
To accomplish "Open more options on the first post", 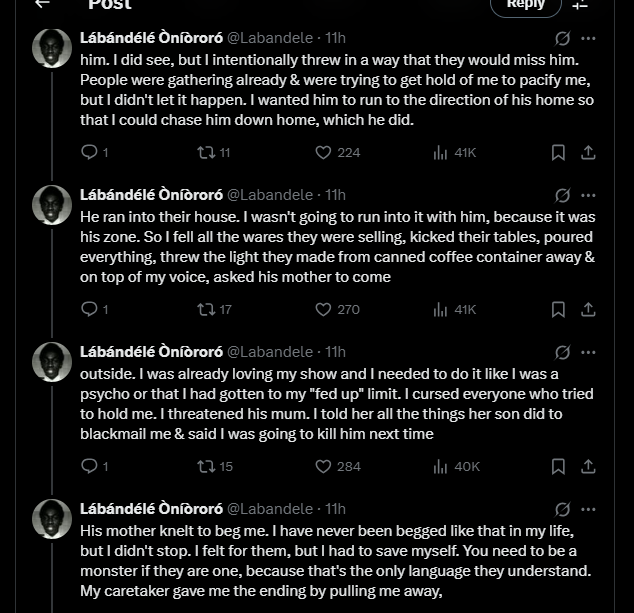I will [x=589, y=38].
